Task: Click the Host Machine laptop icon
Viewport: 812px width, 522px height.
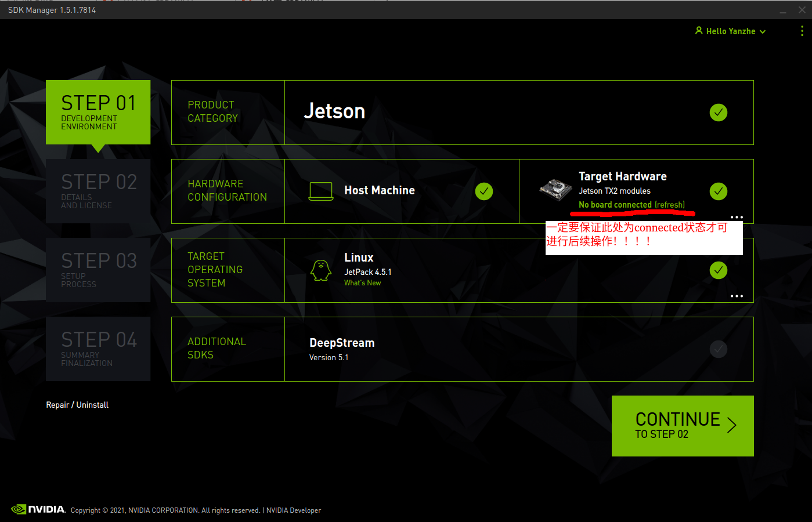Action: (321, 191)
